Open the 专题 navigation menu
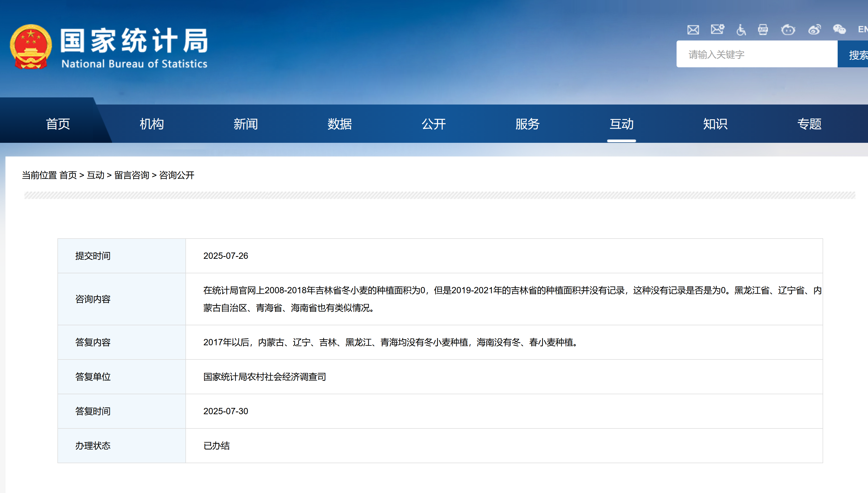 pos(809,124)
